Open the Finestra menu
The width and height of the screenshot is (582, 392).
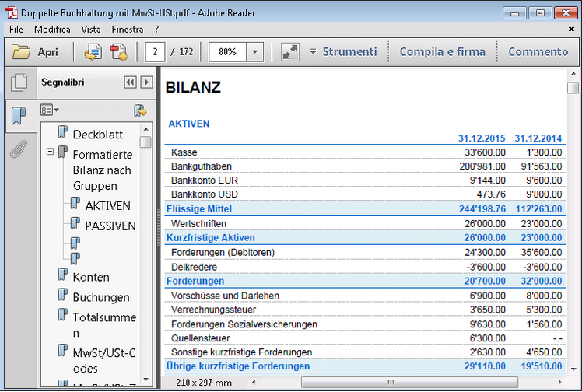(x=128, y=30)
